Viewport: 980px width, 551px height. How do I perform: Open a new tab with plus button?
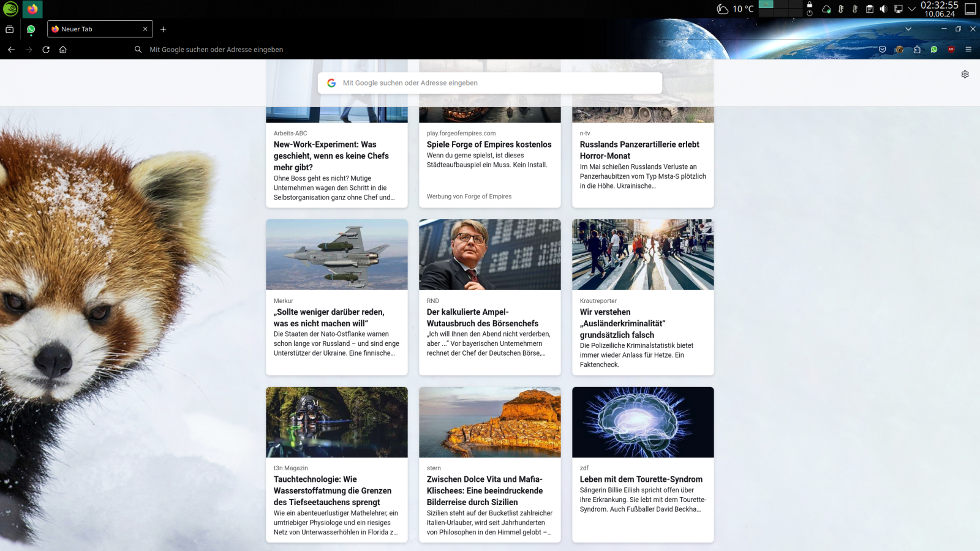(x=163, y=29)
